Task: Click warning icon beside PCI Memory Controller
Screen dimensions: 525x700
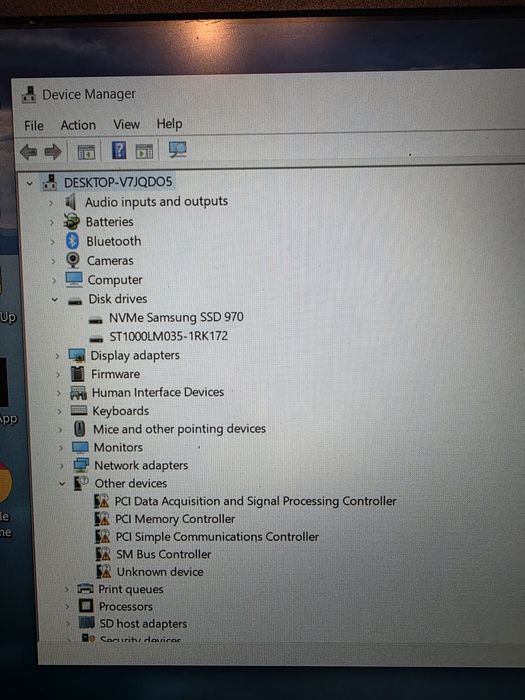Action: coord(102,519)
